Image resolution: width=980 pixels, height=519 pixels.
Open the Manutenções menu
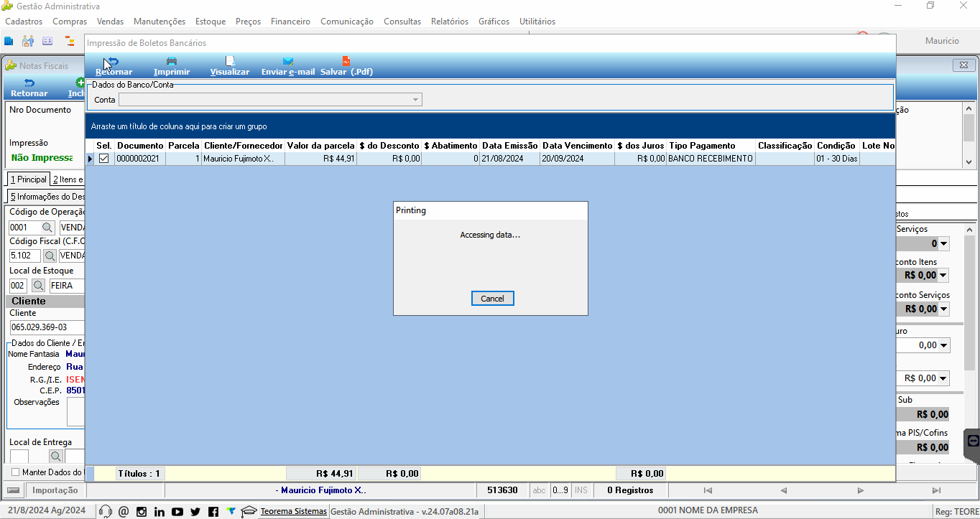point(160,22)
